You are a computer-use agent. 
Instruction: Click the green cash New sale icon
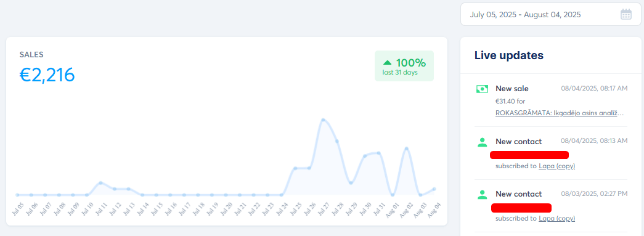pyautogui.click(x=482, y=89)
